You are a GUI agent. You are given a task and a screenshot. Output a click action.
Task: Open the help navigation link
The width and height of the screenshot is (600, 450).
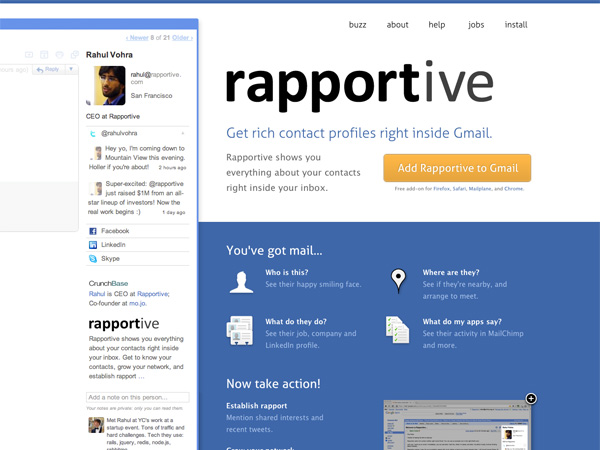click(437, 25)
